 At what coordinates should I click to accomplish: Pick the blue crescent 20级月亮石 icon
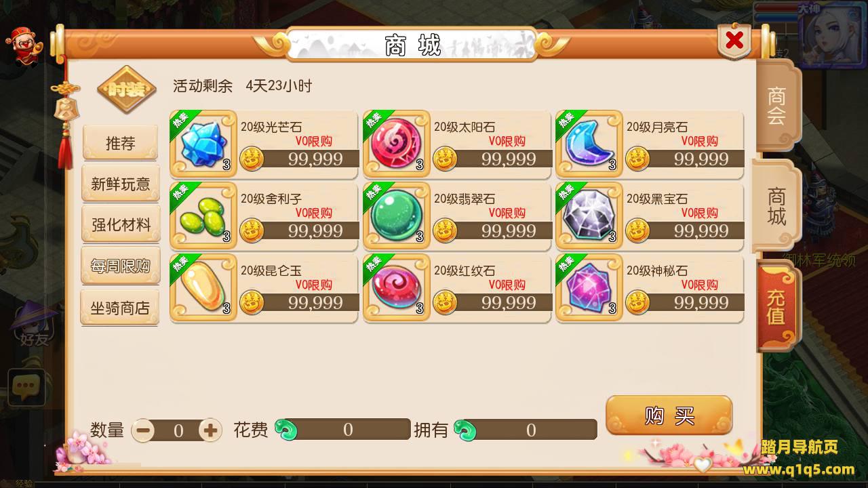point(589,144)
